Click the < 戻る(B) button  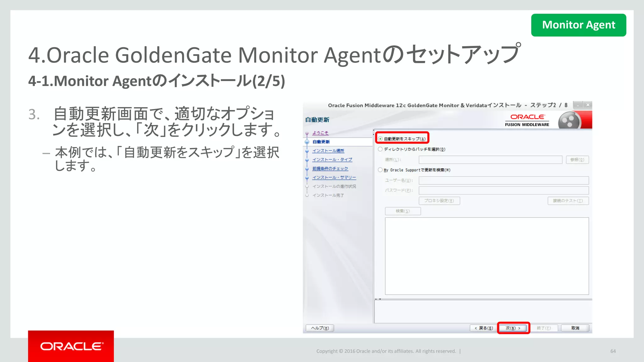pyautogui.click(x=484, y=328)
